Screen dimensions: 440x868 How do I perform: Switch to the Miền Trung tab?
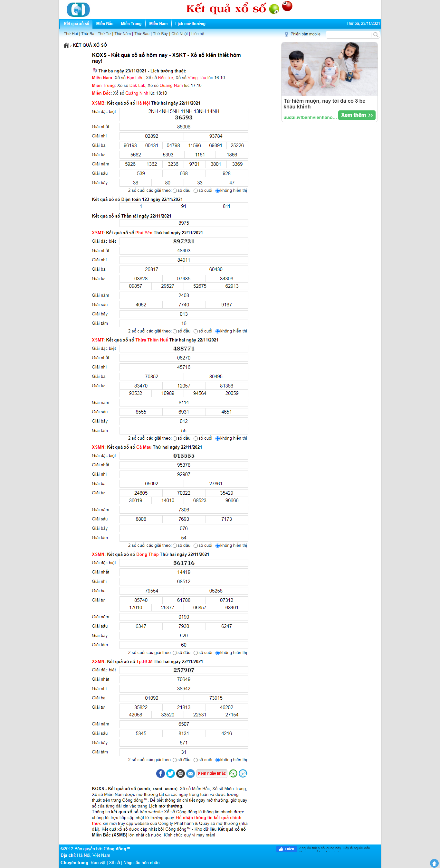click(131, 23)
